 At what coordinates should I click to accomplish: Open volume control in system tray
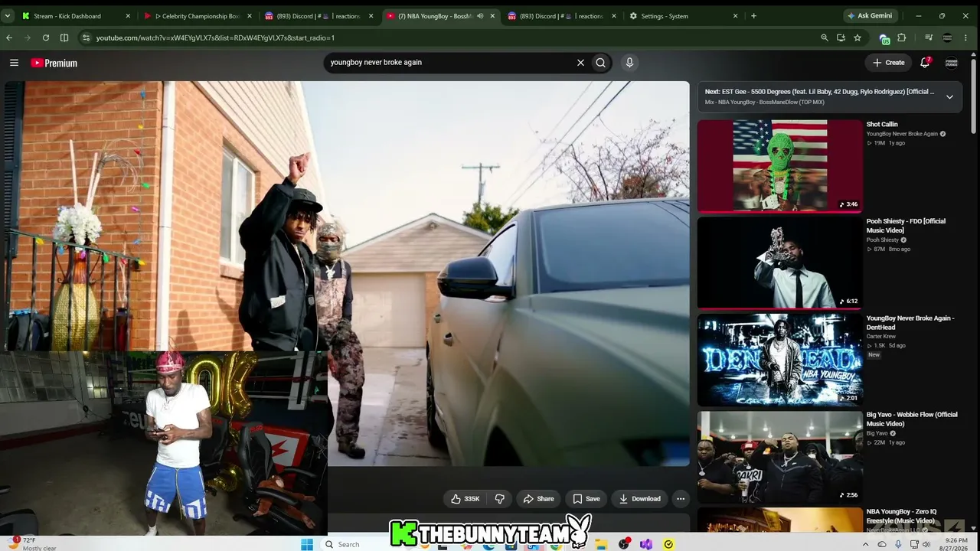tap(927, 544)
